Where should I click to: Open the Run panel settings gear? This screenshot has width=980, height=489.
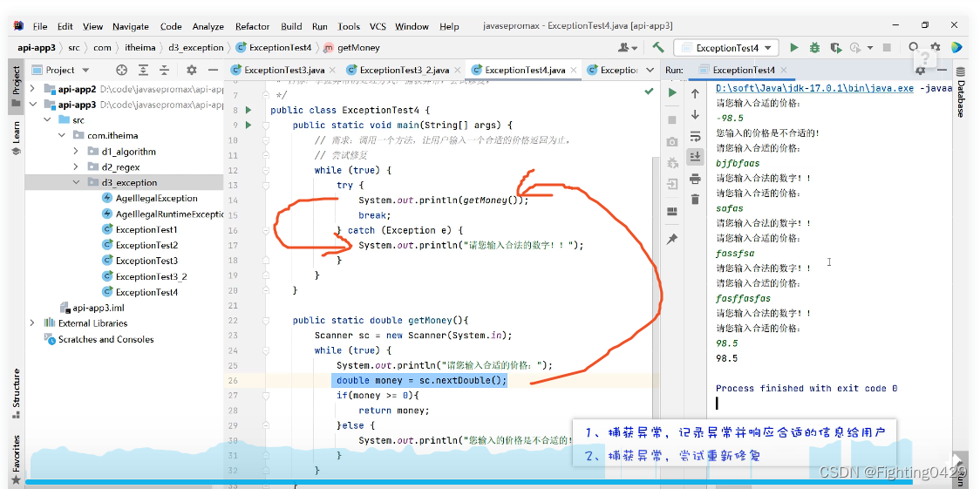(x=922, y=70)
